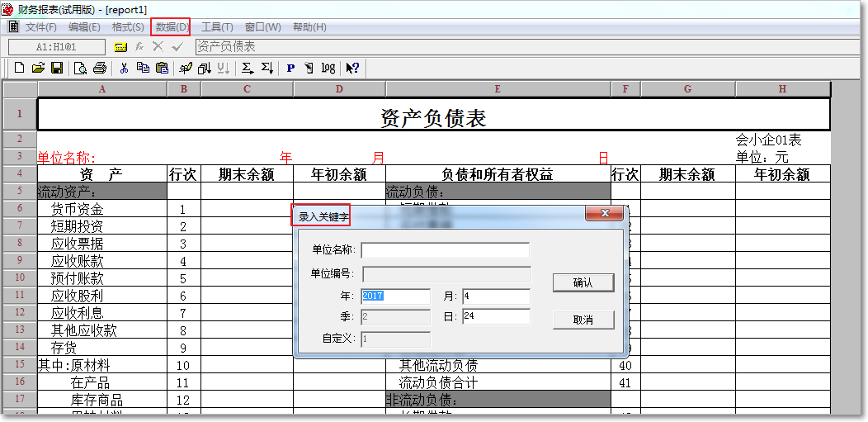868x422 pixels.
Task: Open the 格式(S) menu
Action: pos(129,27)
